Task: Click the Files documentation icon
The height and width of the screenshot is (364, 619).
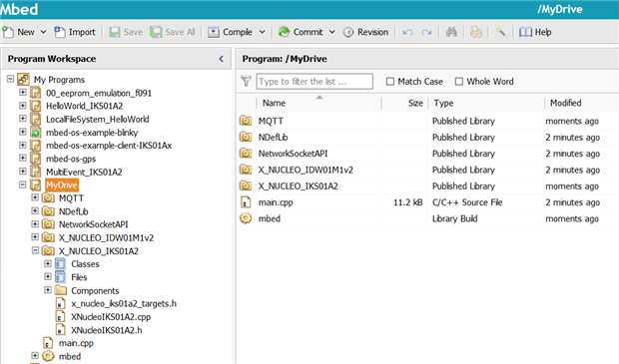Action: (60, 277)
